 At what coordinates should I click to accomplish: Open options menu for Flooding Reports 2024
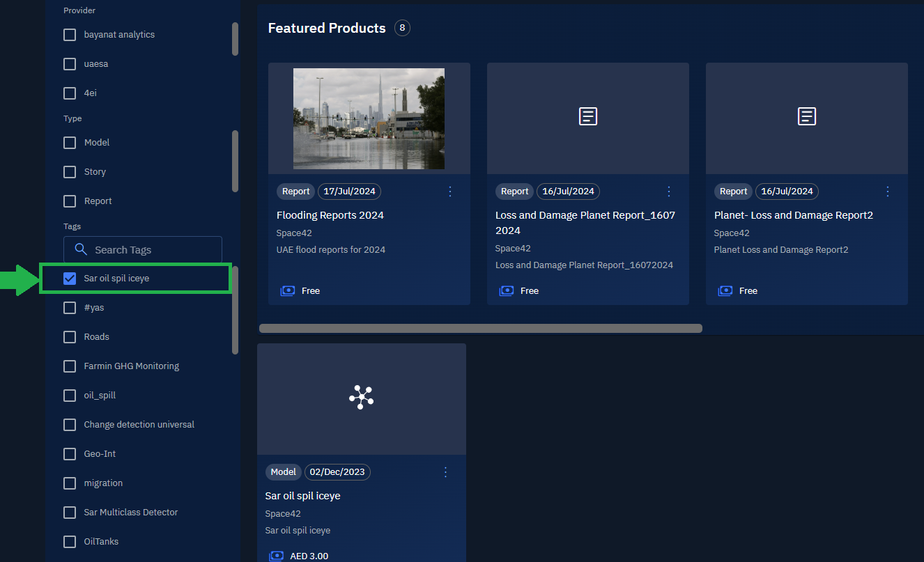pyautogui.click(x=450, y=192)
